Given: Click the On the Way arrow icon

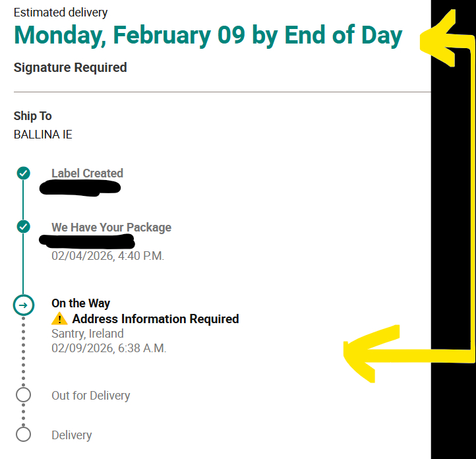Looking at the screenshot, I should [23, 305].
